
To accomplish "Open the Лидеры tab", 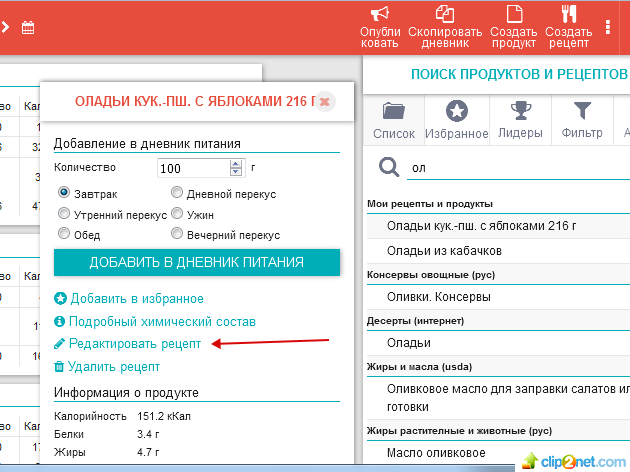I will (520, 120).
